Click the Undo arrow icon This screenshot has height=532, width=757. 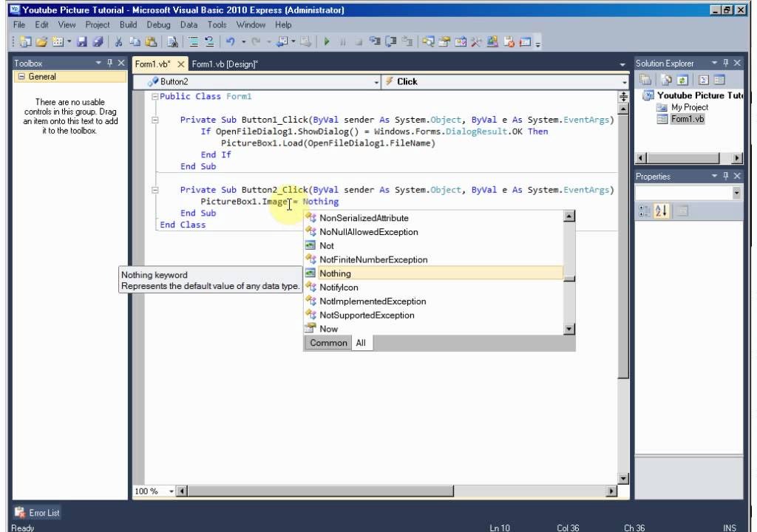click(x=231, y=42)
